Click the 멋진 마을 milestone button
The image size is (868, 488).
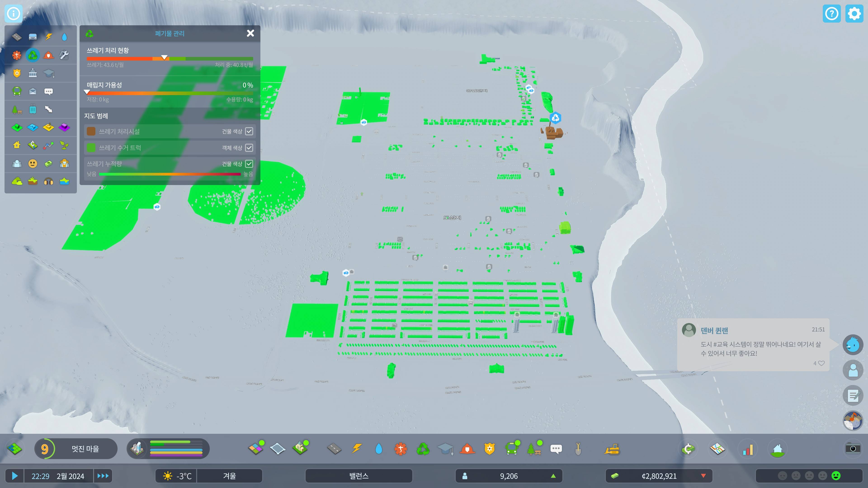tap(85, 449)
